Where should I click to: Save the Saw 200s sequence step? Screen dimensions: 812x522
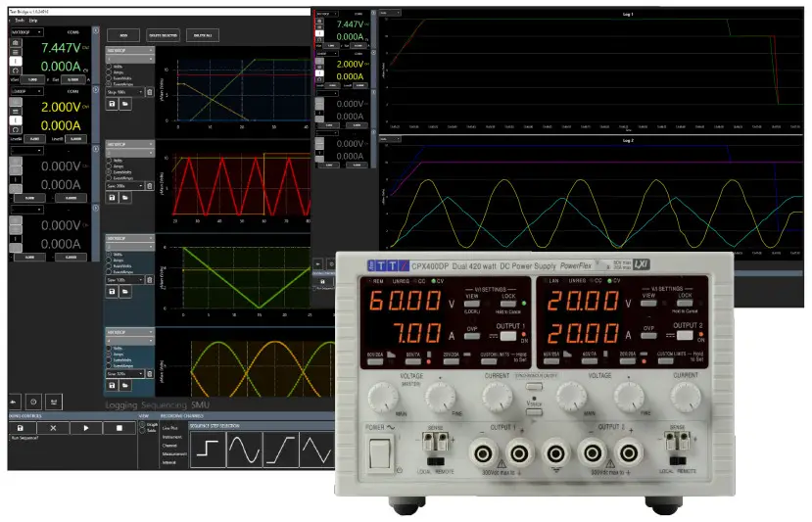112,198
